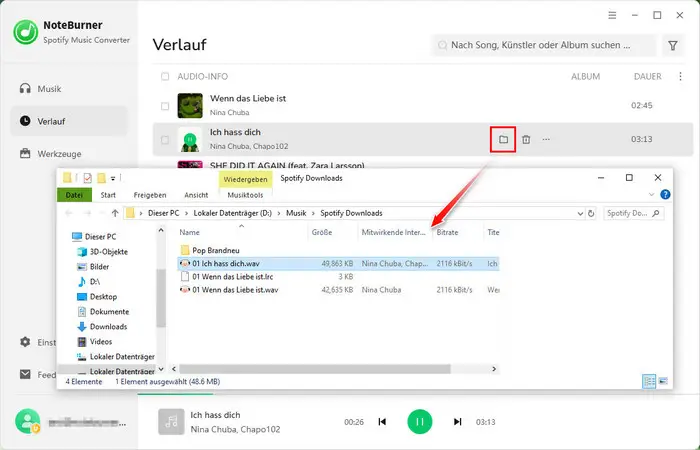700x450 pixels.
Task: Refresh the Explorer folder view
Action: 591,213
